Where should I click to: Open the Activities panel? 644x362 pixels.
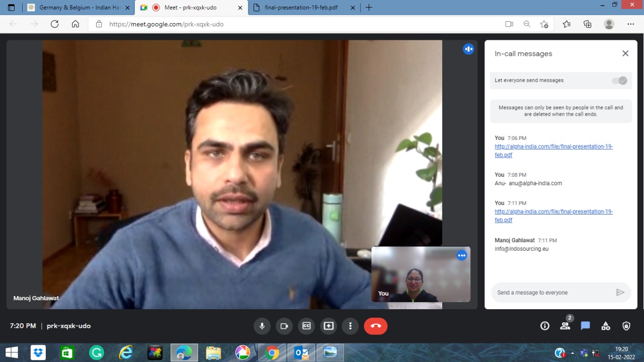(x=606, y=326)
